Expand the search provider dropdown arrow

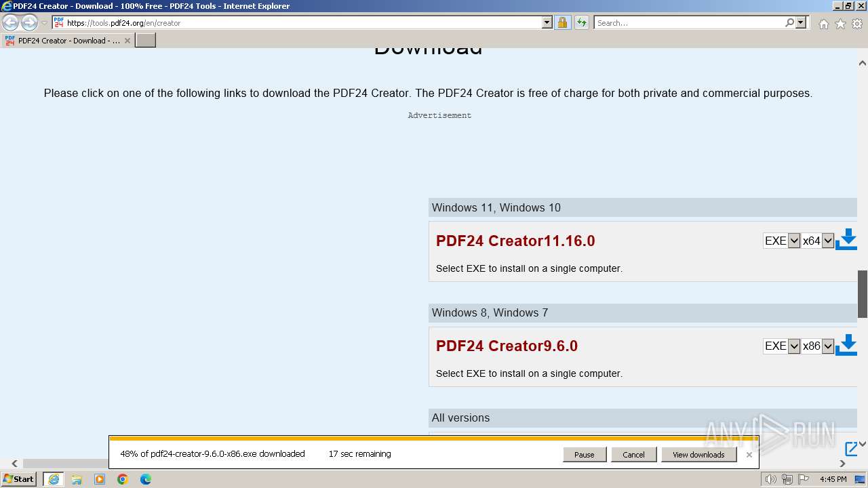tap(801, 22)
